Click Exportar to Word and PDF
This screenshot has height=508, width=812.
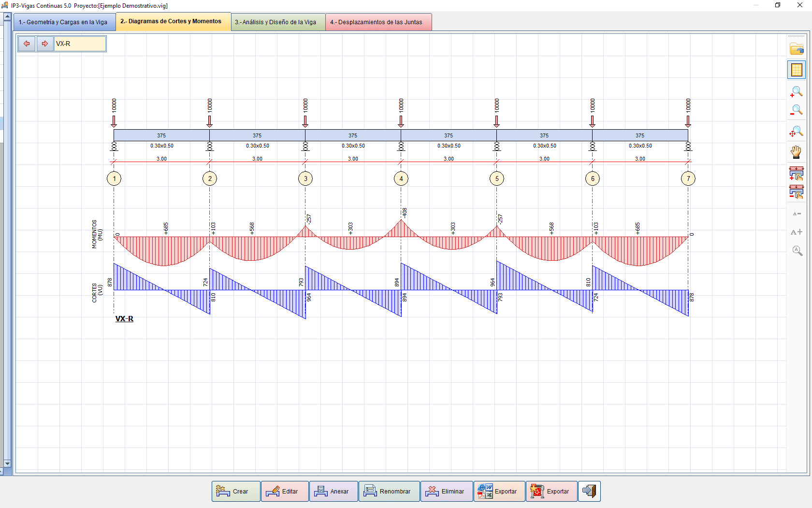(499, 491)
